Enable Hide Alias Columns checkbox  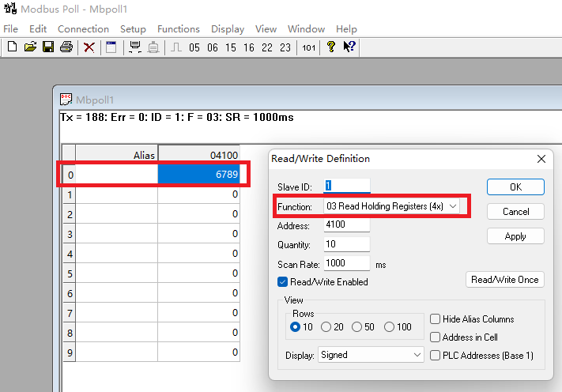point(435,319)
